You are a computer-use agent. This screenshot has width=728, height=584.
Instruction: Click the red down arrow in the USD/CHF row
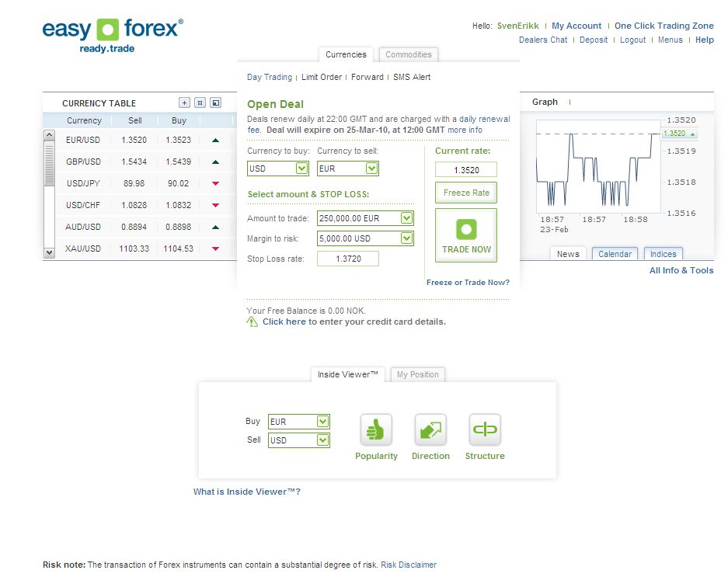(x=215, y=205)
